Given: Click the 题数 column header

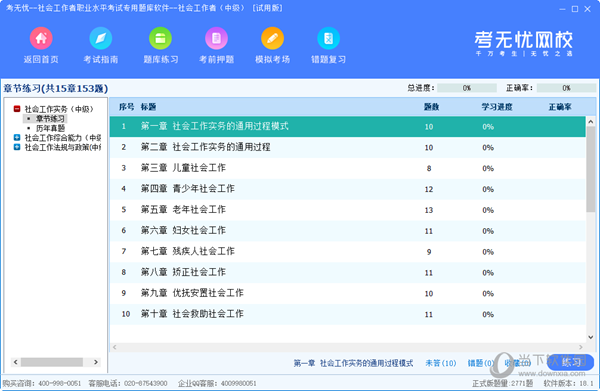Looking at the screenshot, I should point(431,107).
